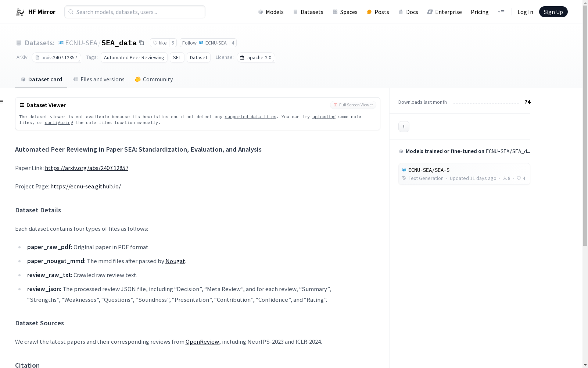
Task: Open the configuring link
Action: 59,123
